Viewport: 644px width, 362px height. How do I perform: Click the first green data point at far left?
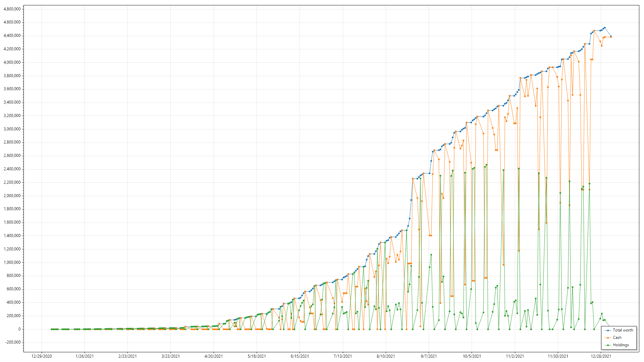(51, 329)
